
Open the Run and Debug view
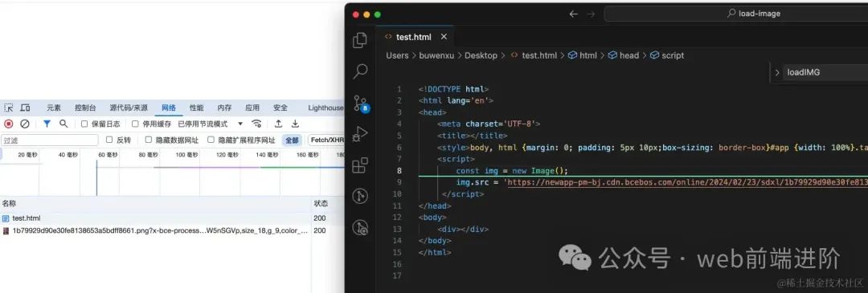[360, 134]
